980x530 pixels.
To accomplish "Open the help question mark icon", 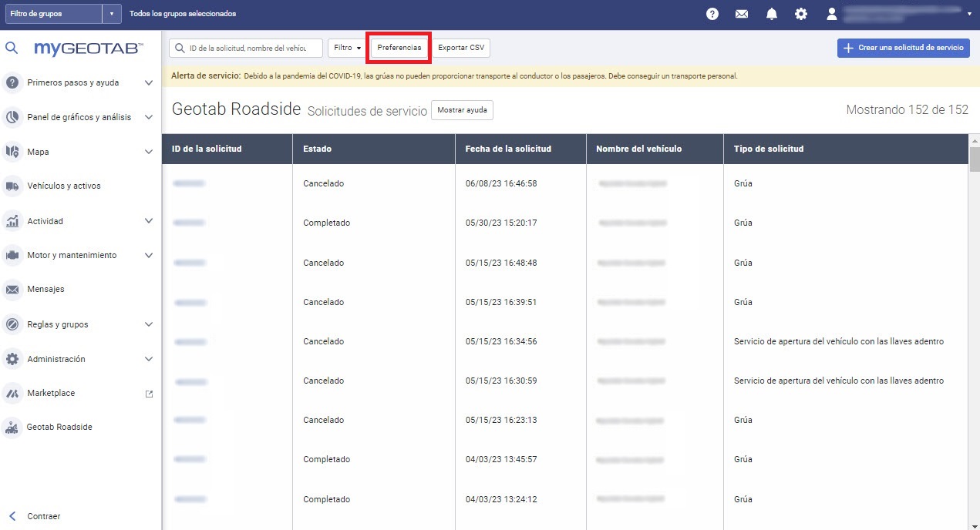I will (x=712, y=14).
